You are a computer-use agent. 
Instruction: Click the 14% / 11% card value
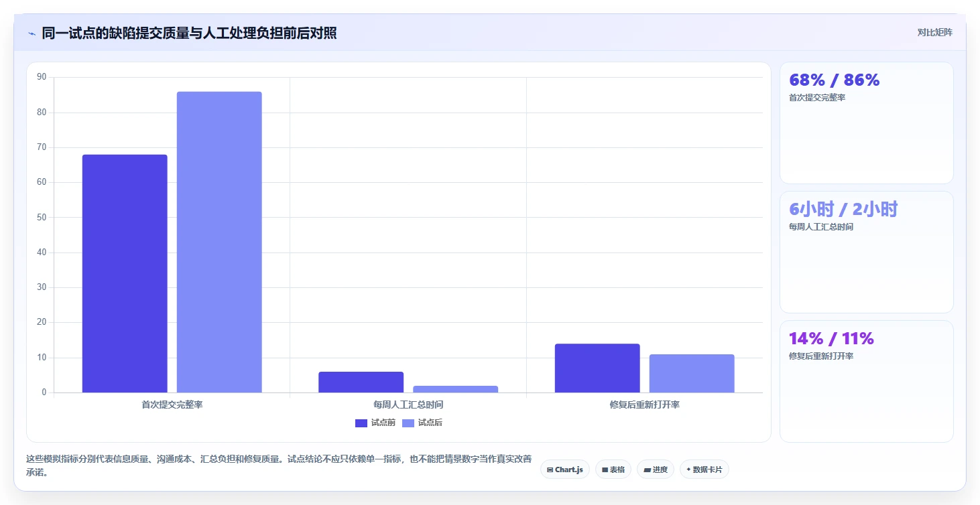831,339
